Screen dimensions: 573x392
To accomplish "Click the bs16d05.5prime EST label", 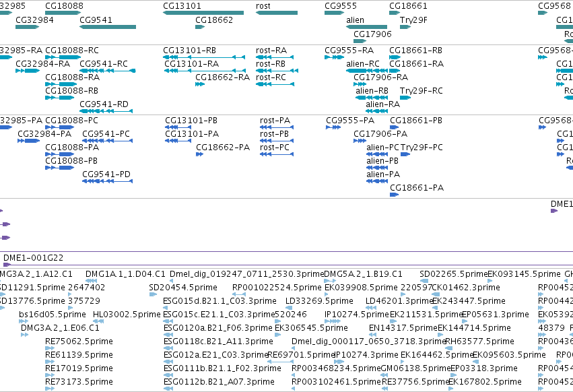I will [x=53, y=315].
